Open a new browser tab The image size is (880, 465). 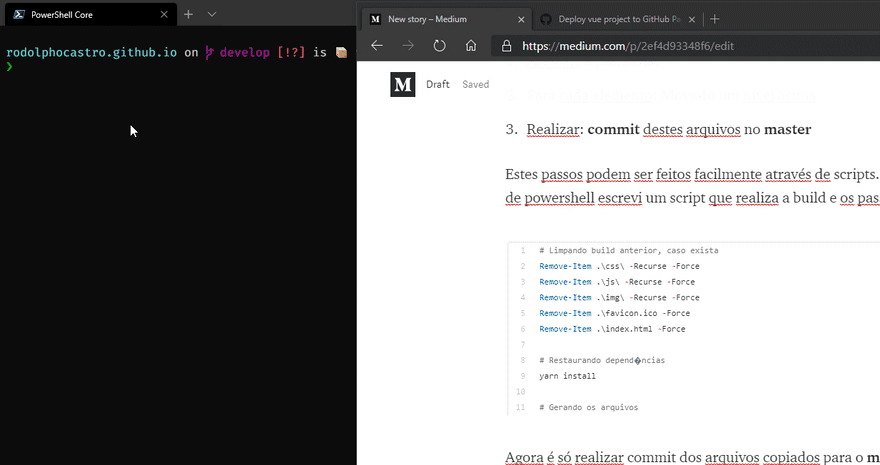714,19
